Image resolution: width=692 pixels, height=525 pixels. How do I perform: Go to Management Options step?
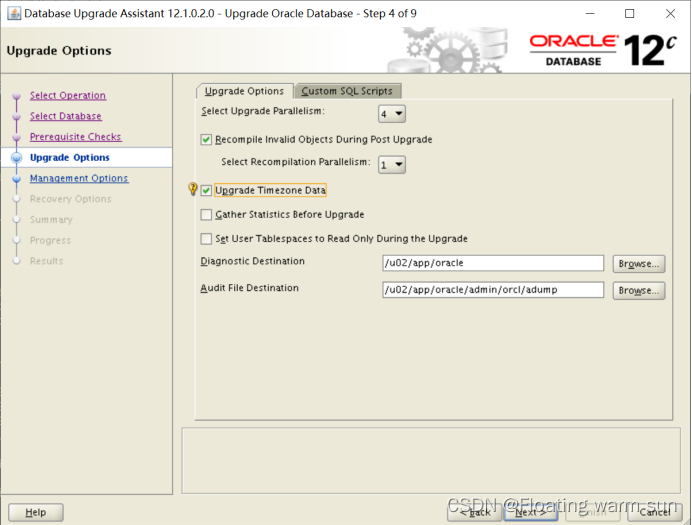79,178
